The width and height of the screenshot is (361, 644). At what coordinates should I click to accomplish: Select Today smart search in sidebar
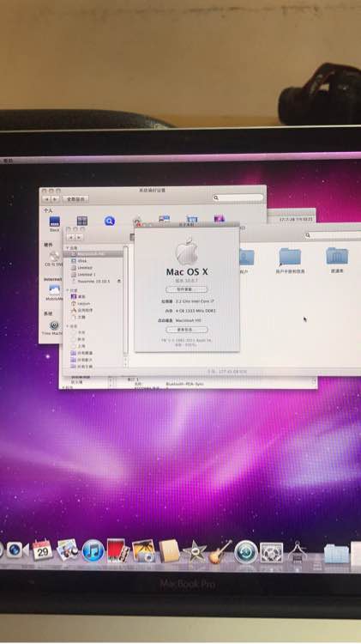pos(95,332)
